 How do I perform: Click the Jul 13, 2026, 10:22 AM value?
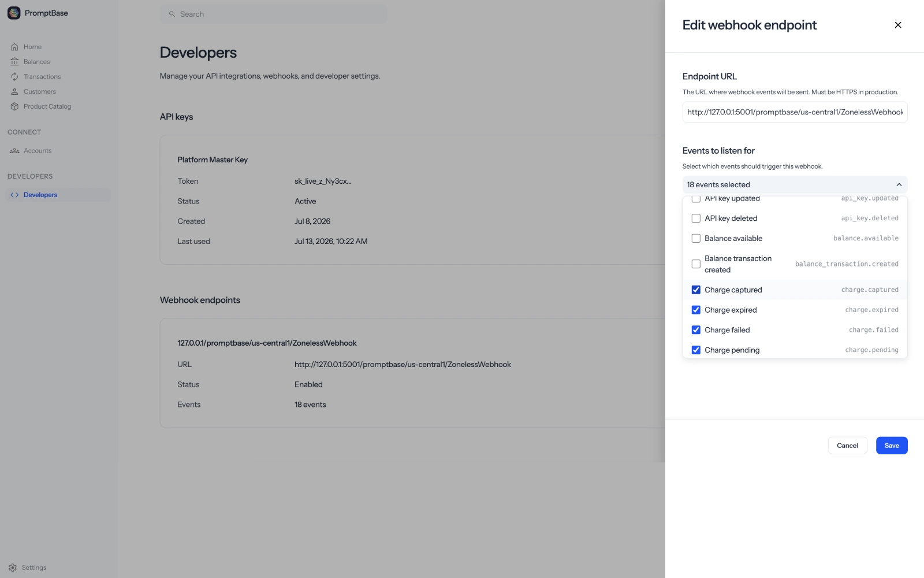point(331,242)
